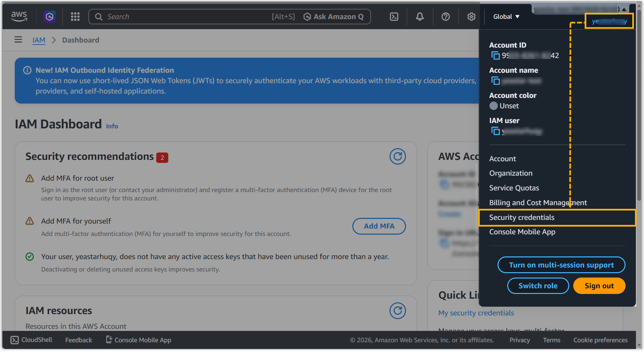Open Service Quotas menu item
This screenshot has height=361, width=644.
(x=514, y=188)
